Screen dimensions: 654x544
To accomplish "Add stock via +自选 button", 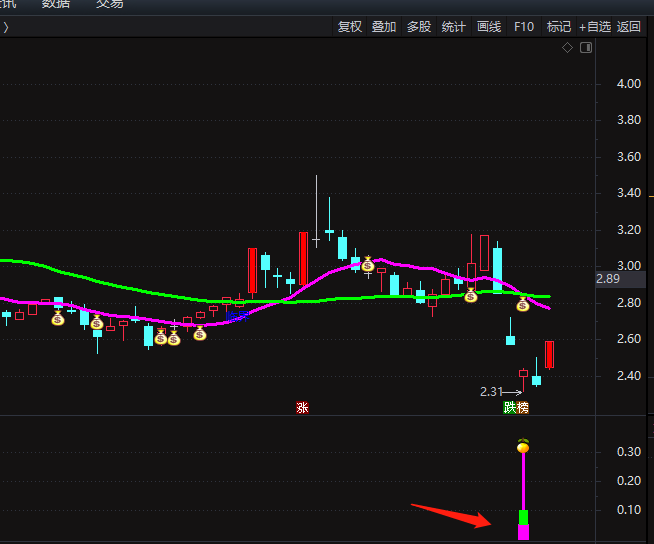I will (x=595, y=27).
